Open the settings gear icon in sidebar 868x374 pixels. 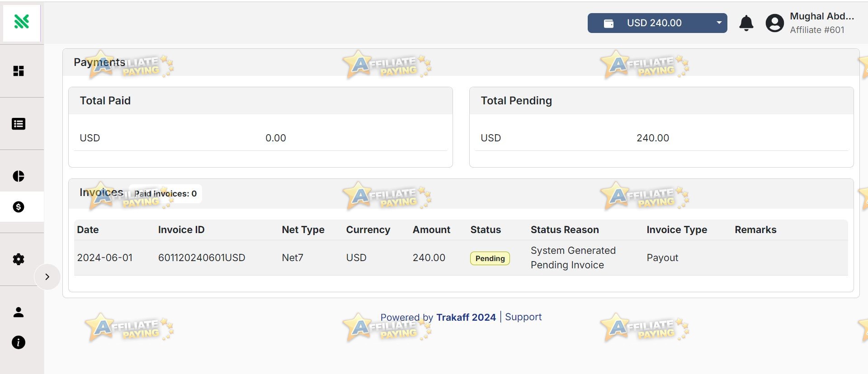click(19, 259)
